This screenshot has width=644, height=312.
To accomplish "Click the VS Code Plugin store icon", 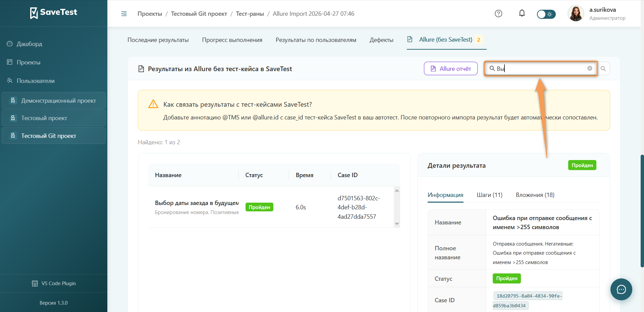I will [35, 283].
